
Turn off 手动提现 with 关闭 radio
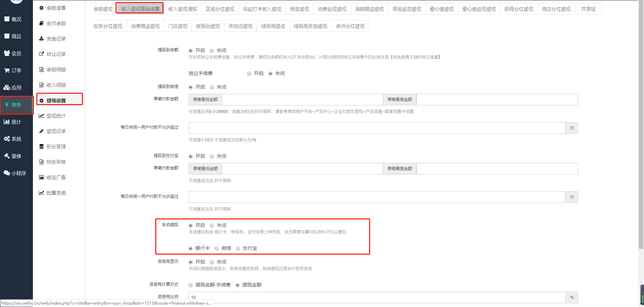212,226
